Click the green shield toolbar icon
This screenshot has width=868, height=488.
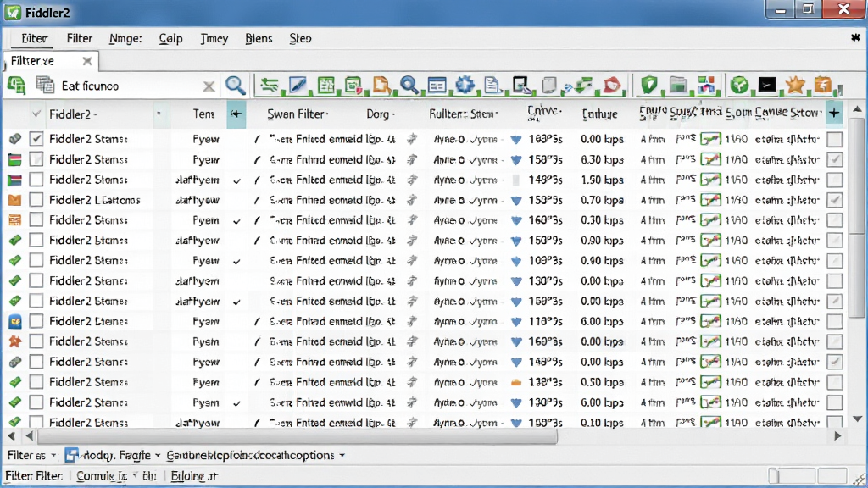pos(649,86)
